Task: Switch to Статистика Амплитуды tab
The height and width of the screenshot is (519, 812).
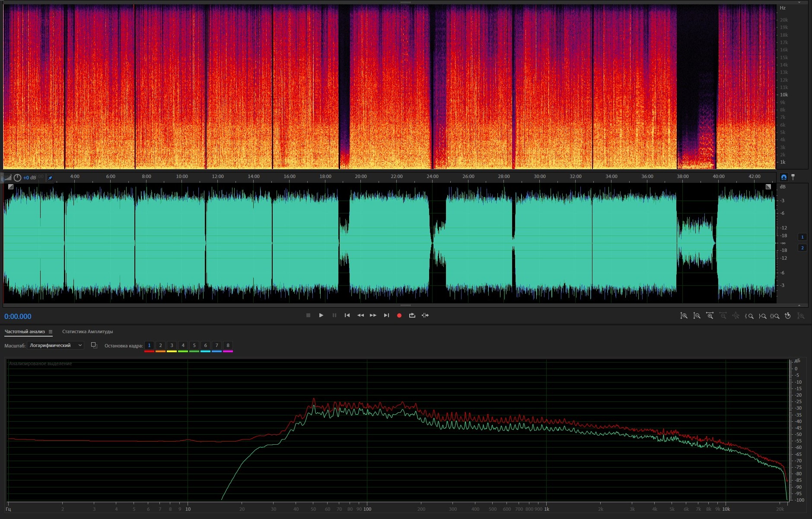Action: (87, 332)
